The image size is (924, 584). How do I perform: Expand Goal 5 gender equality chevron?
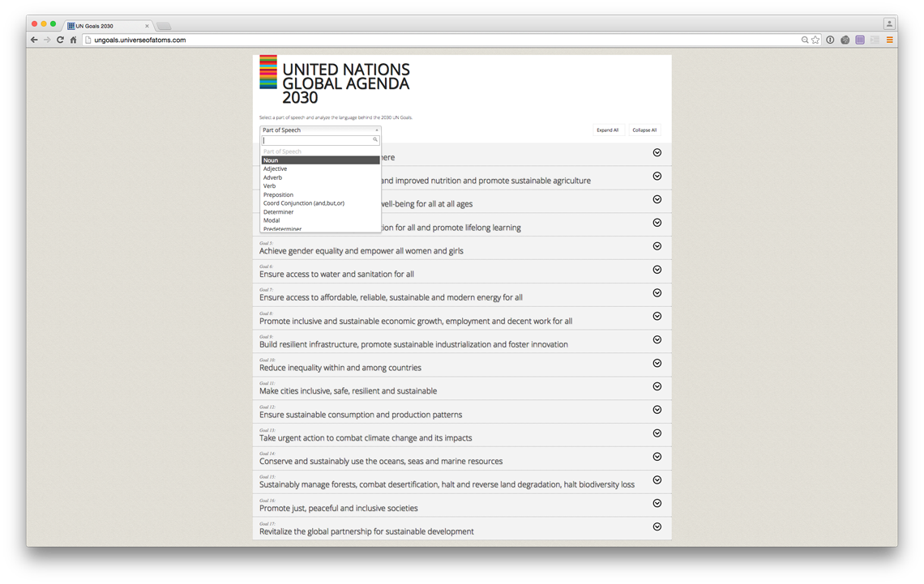tap(657, 246)
